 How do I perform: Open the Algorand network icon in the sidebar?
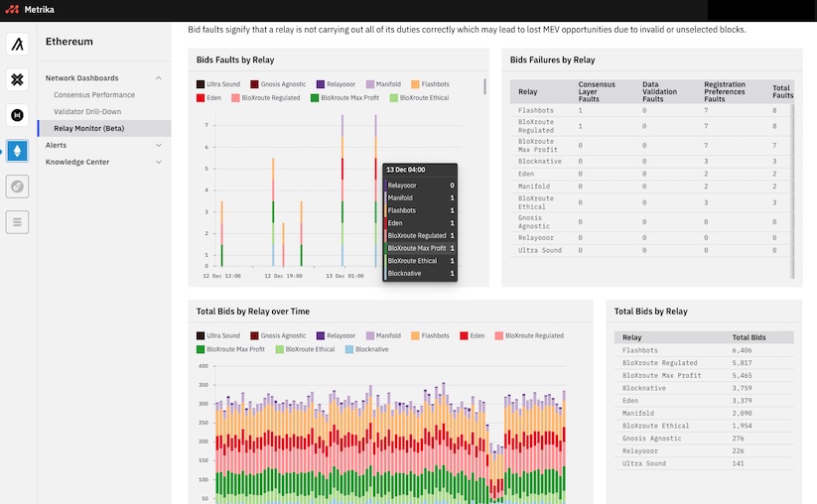tap(18, 45)
